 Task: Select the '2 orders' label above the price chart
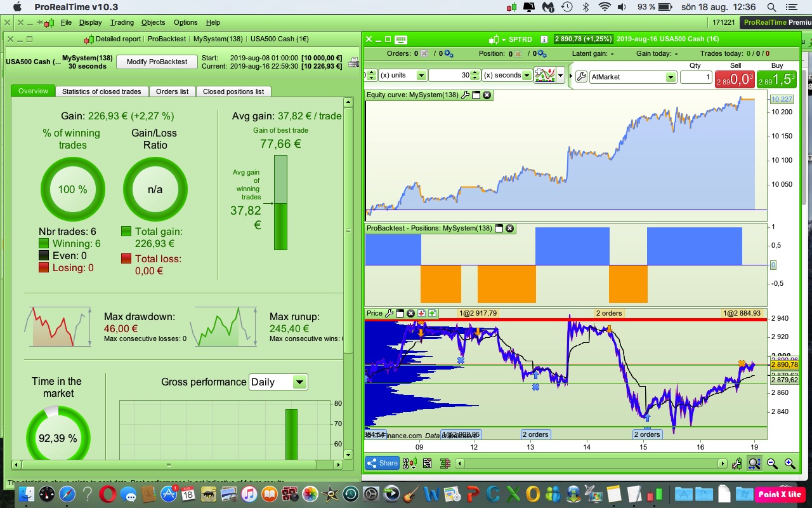tap(609, 313)
